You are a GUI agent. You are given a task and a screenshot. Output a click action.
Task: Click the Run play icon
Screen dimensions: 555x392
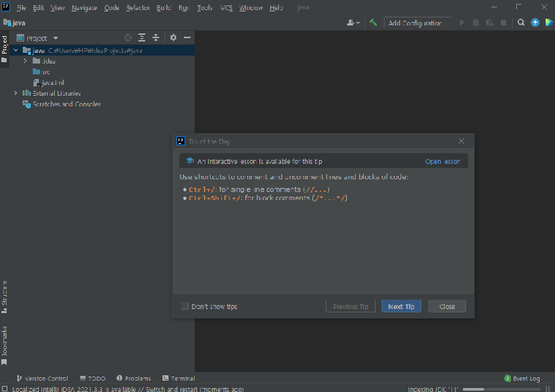[462, 23]
